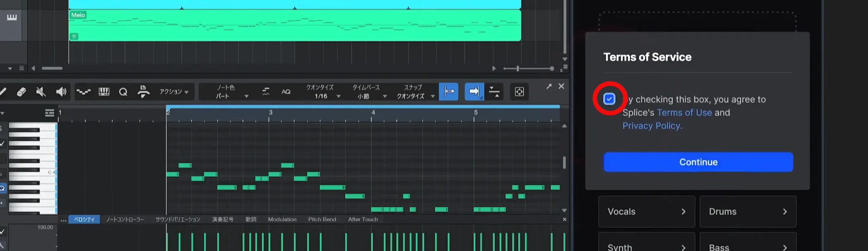Image resolution: width=868 pixels, height=251 pixels.
Task: Select the Eraser tool
Action: [21, 92]
